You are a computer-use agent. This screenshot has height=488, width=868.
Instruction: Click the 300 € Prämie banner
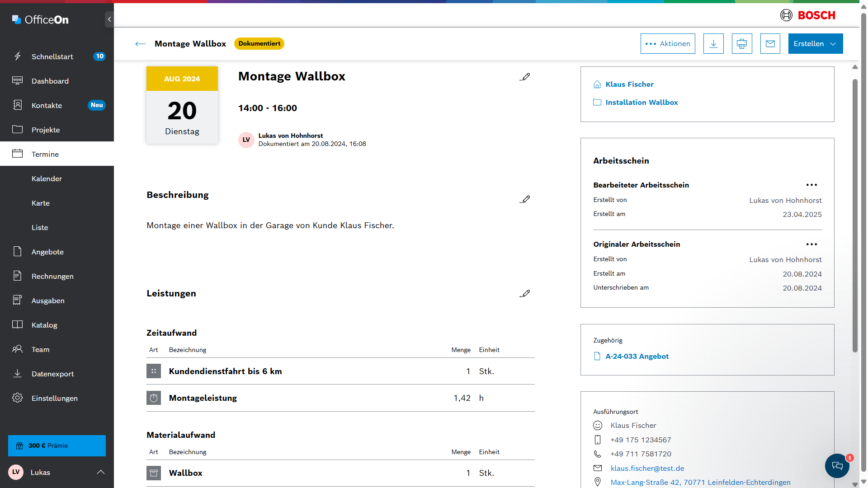pos(57,446)
